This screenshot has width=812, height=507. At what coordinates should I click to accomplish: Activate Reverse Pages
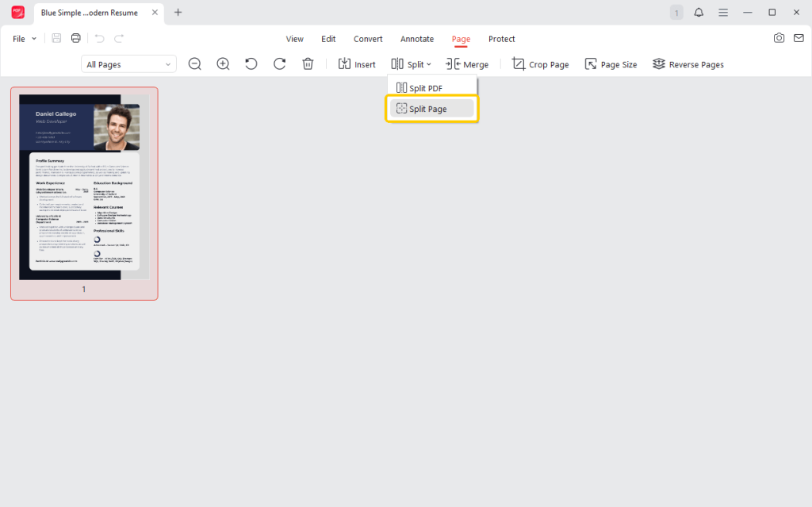688,63
